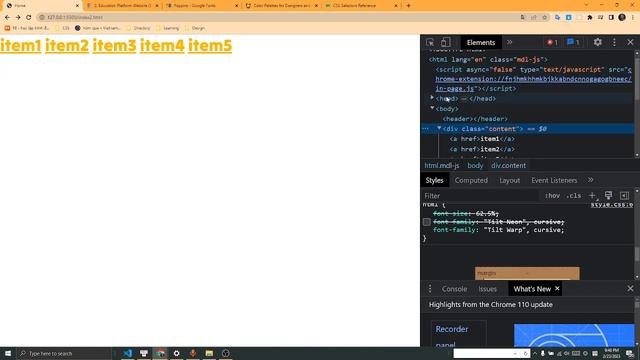Screen dimensions: 640x360
Task: Add a new style rule with the plus icon
Action: (592, 196)
